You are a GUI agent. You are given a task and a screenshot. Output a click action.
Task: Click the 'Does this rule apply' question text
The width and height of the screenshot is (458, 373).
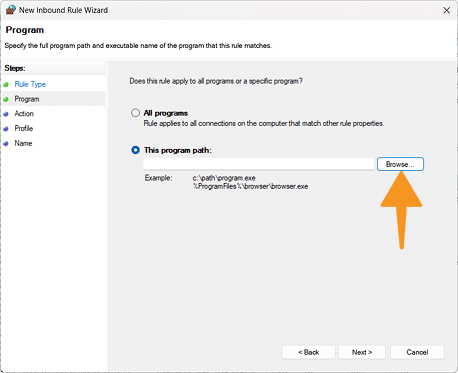(x=216, y=81)
